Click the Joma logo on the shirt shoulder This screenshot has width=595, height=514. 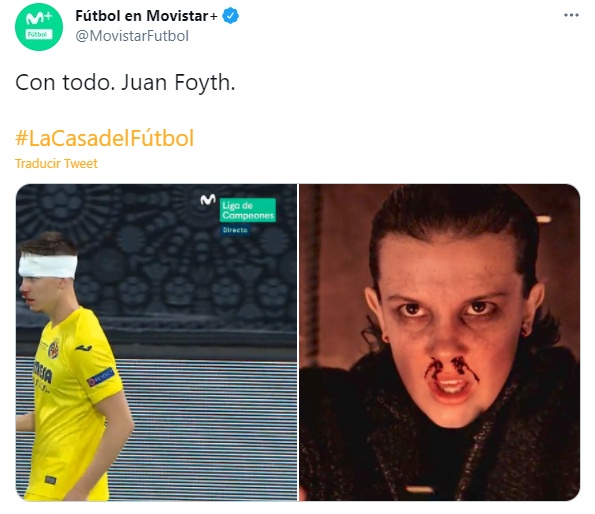pyautogui.click(x=84, y=347)
